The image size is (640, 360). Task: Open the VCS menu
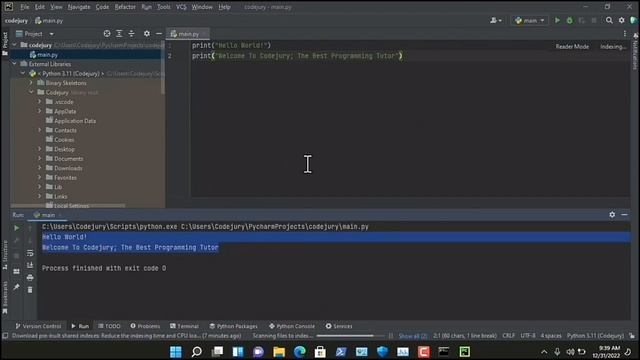point(181,7)
